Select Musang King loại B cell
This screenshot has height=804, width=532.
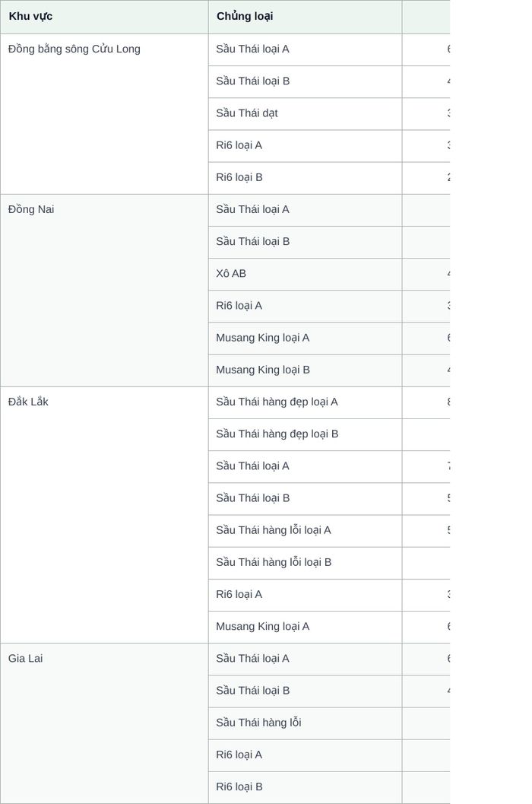point(305,370)
